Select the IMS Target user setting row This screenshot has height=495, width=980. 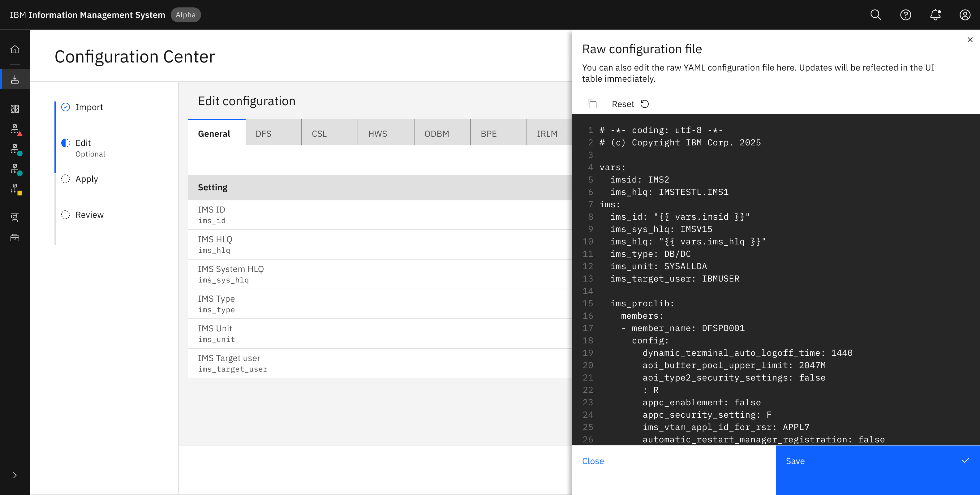click(x=380, y=363)
